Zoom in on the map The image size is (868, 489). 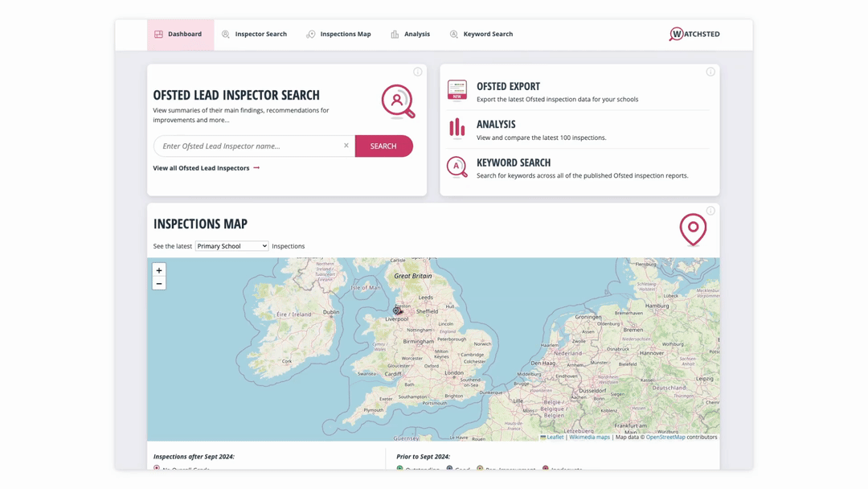click(x=159, y=270)
